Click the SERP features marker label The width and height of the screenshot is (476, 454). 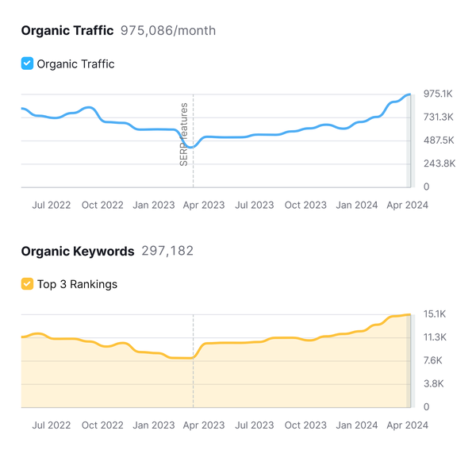tap(184, 133)
